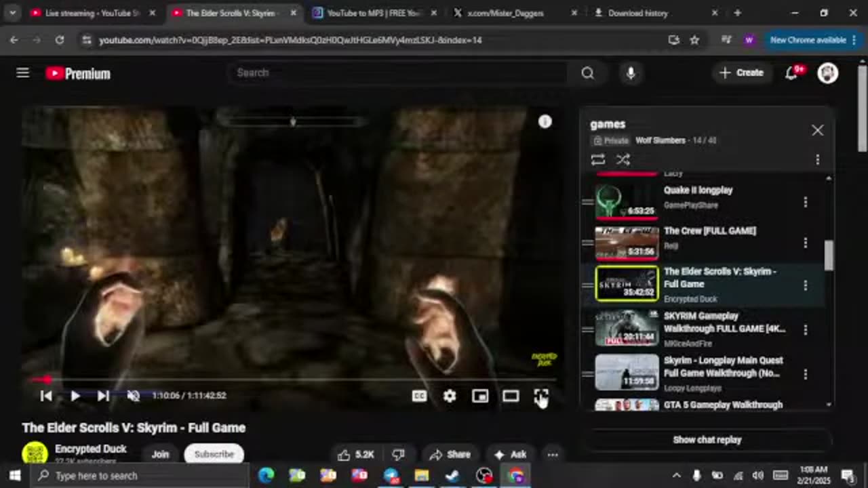Click the YouTube search magnifier button
The height and width of the screenshot is (488, 868).
tap(587, 73)
